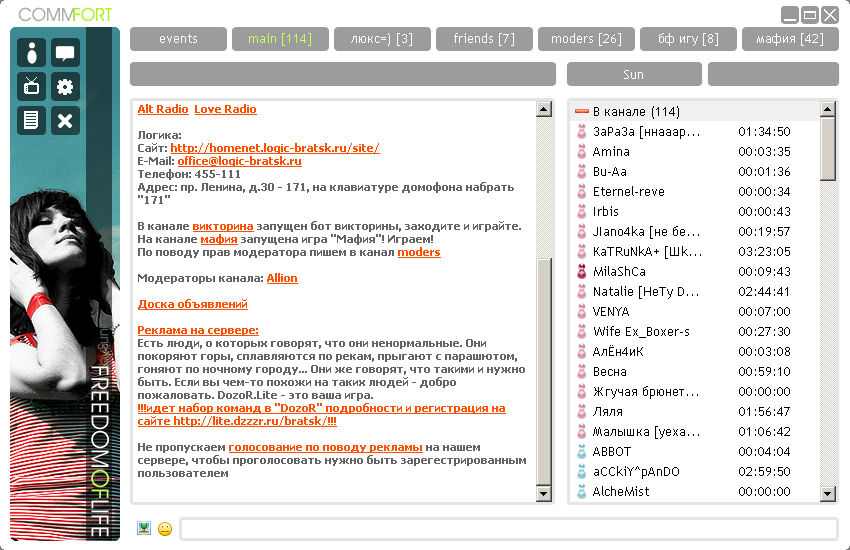The height and width of the screenshot is (550, 850).
Task: Open the friends [7] channel tab
Action: click(x=484, y=39)
